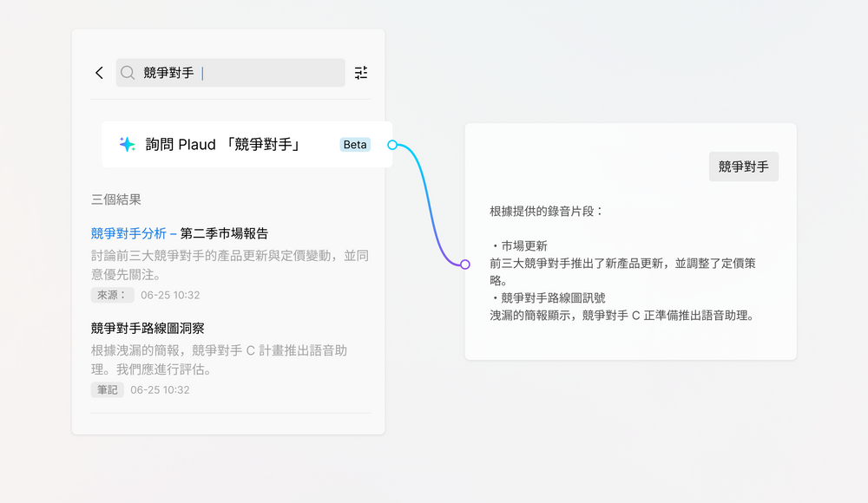Click the Plaud AI sparkle icon
The height and width of the screenshot is (503, 868).
pos(128,145)
